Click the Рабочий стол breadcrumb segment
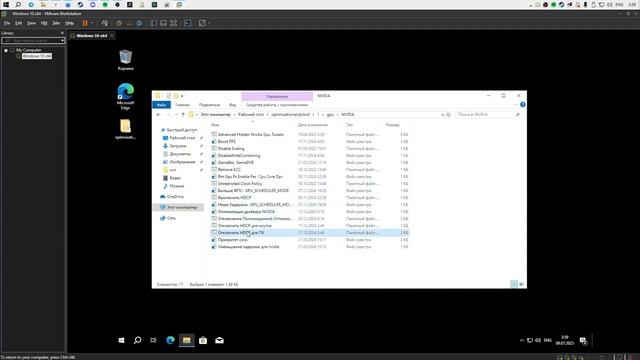 (251, 115)
